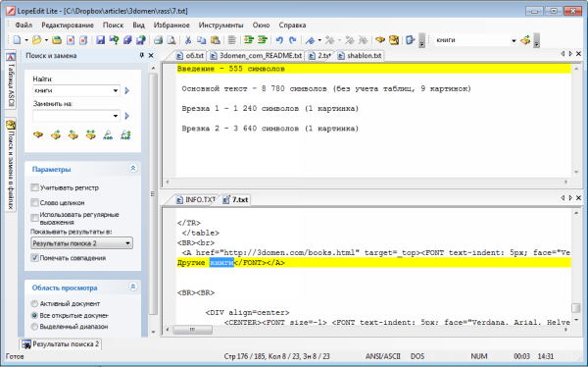Switch to the 3domen_com_README.txt tab
Viewport: 588px width, 367px height.
pos(257,56)
